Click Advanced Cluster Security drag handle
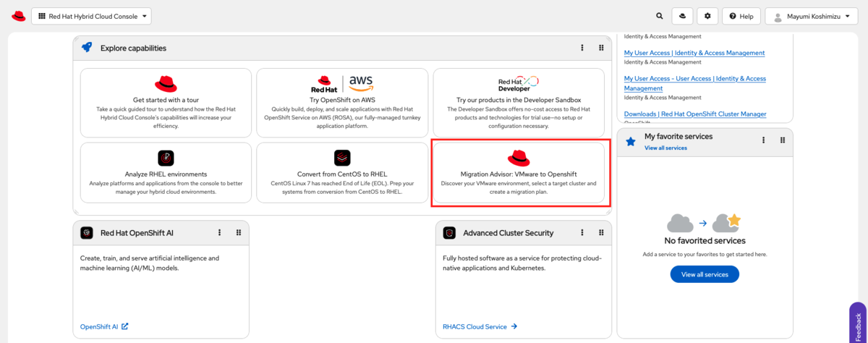 point(601,233)
